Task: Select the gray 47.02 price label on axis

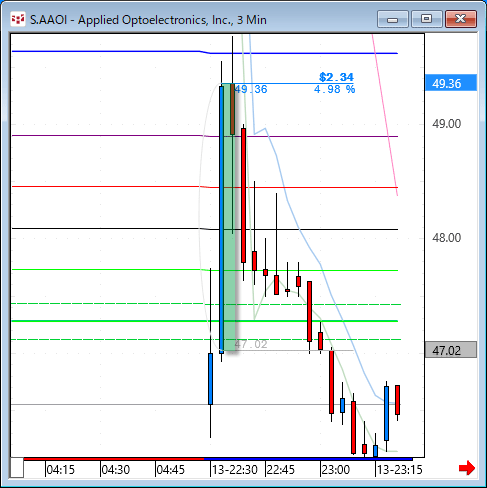Action: tap(451, 350)
